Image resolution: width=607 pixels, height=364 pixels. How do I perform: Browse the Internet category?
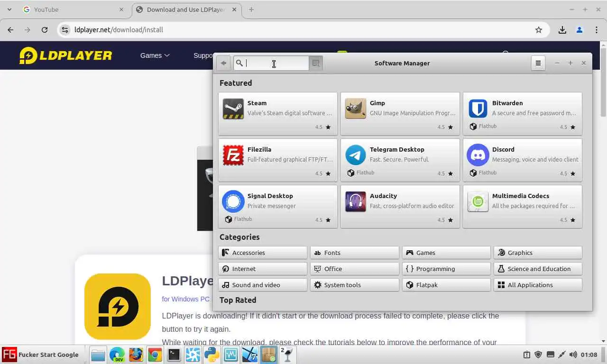click(x=263, y=269)
